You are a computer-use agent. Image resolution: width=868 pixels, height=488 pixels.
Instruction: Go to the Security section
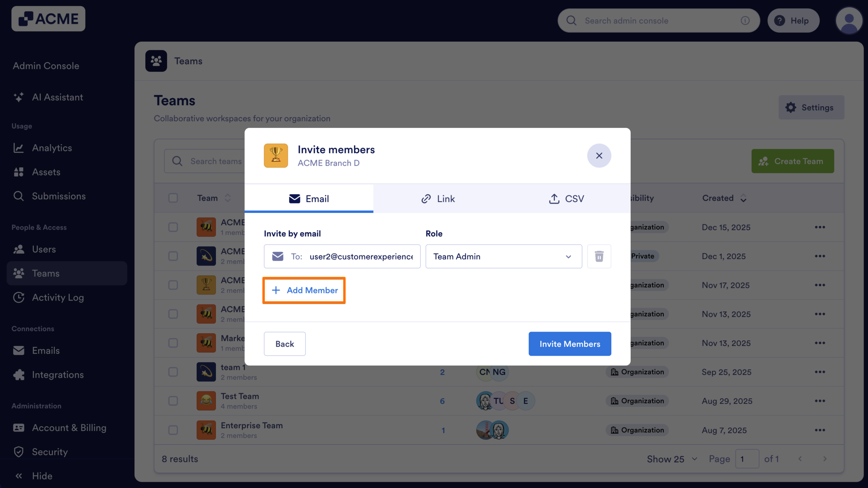pos(50,452)
